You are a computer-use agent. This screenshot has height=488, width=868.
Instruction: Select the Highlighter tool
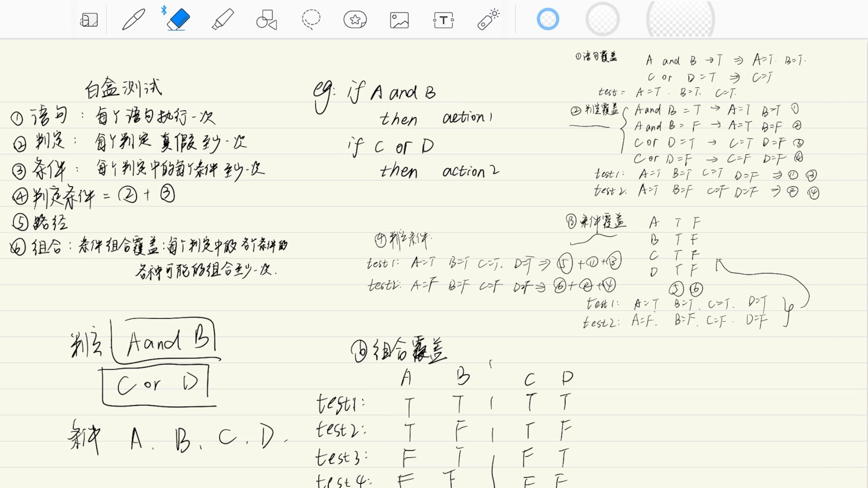tap(223, 19)
